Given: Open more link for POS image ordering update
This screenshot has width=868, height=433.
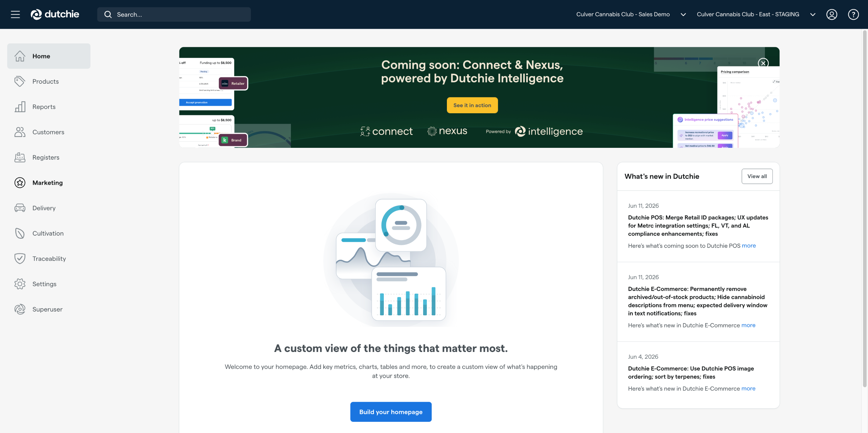Looking at the screenshot, I should click(748, 389).
